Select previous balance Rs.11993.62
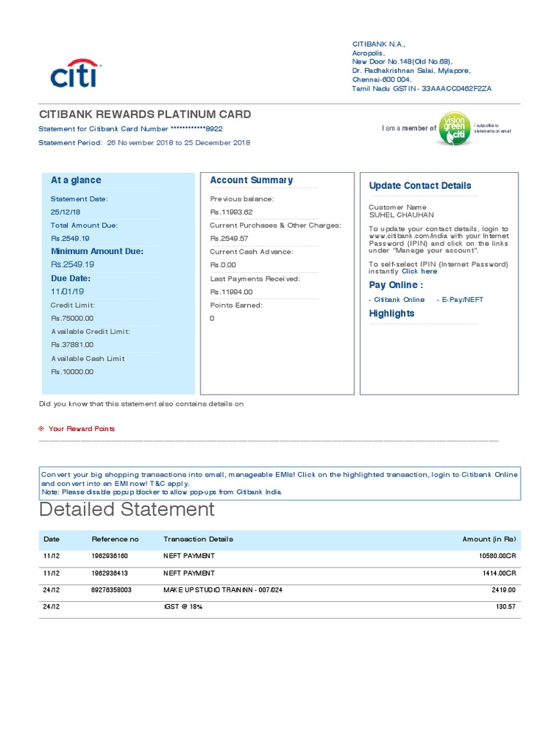Screen dimensions: 560x747 [x=231, y=212]
